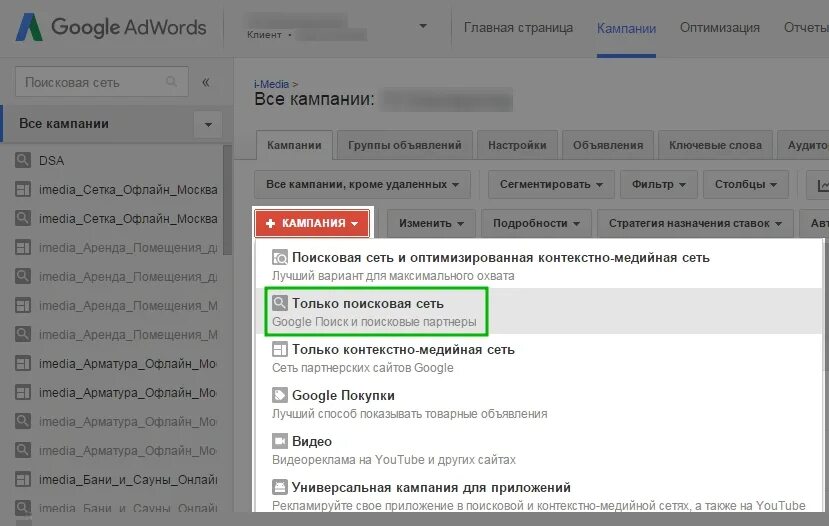
Task: Open the Подробности dropdown
Action: [536, 224]
